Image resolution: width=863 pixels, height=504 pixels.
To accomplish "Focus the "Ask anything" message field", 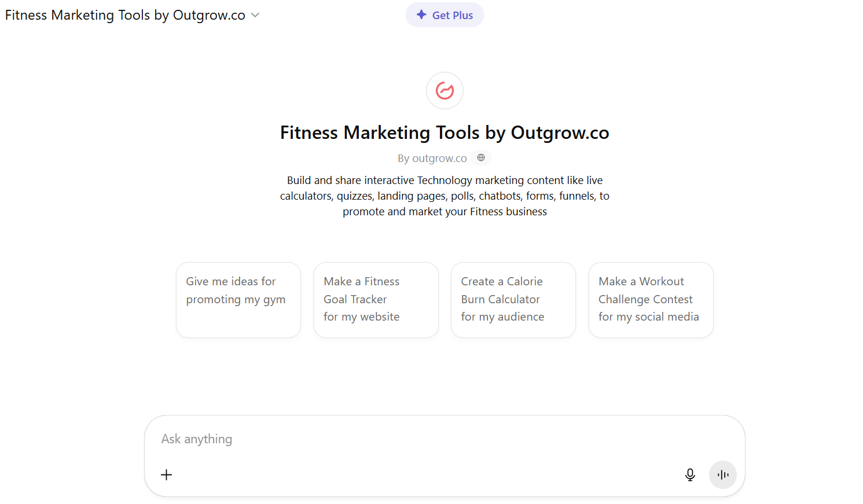I will tap(405, 439).
